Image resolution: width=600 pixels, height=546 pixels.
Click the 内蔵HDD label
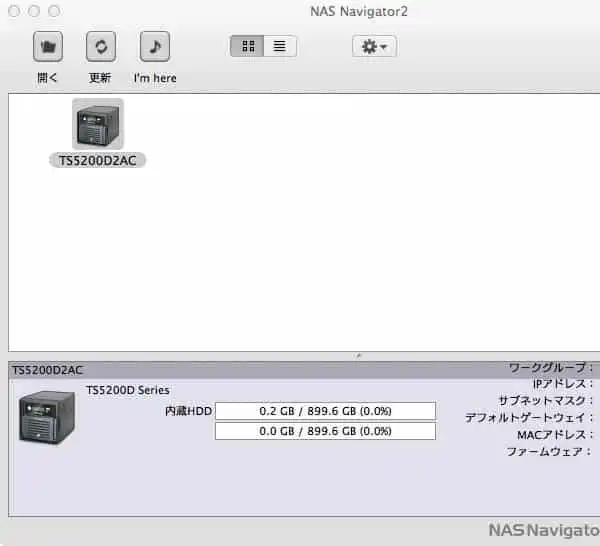tap(188, 411)
